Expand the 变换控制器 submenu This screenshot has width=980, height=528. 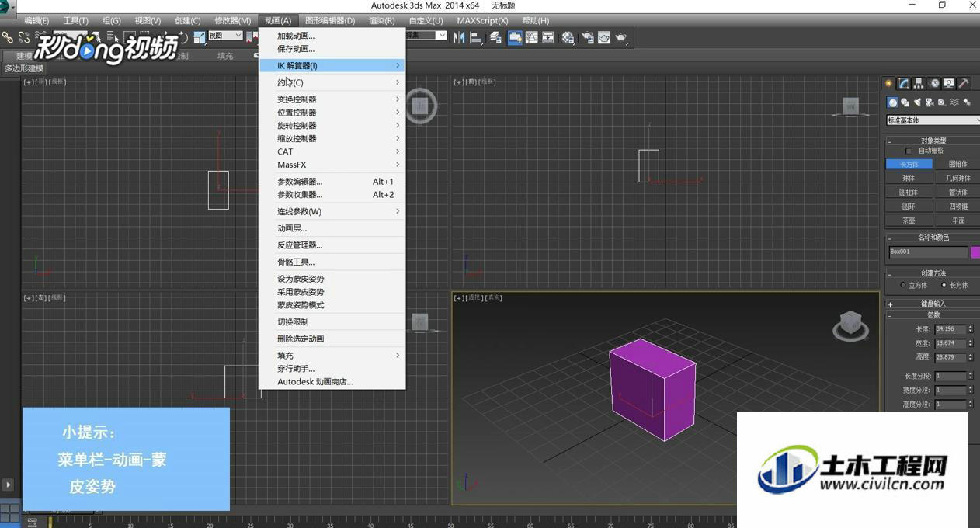(332, 99)
